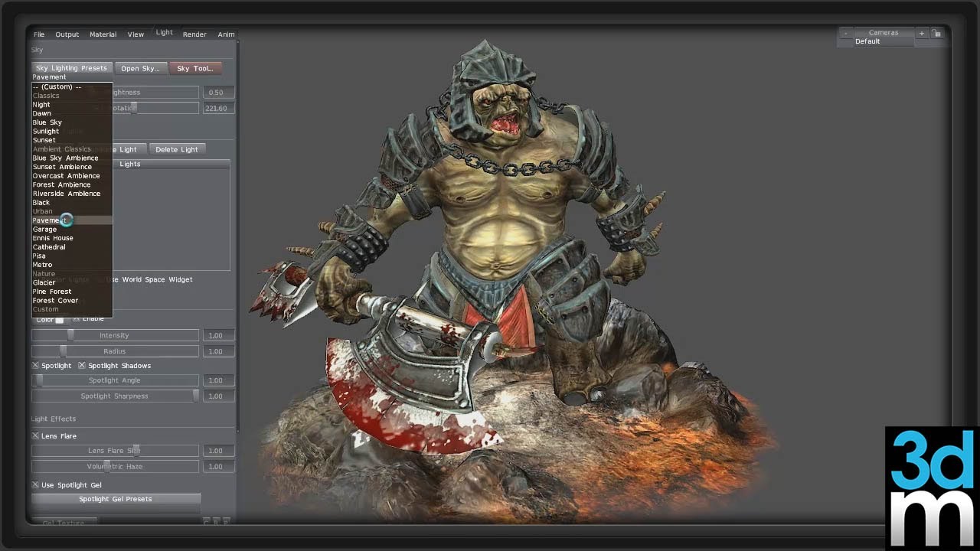The width and height of the screenshot is (980, 551).
Task: Click the Spotlight Angle value field
Action: point(217,380)
